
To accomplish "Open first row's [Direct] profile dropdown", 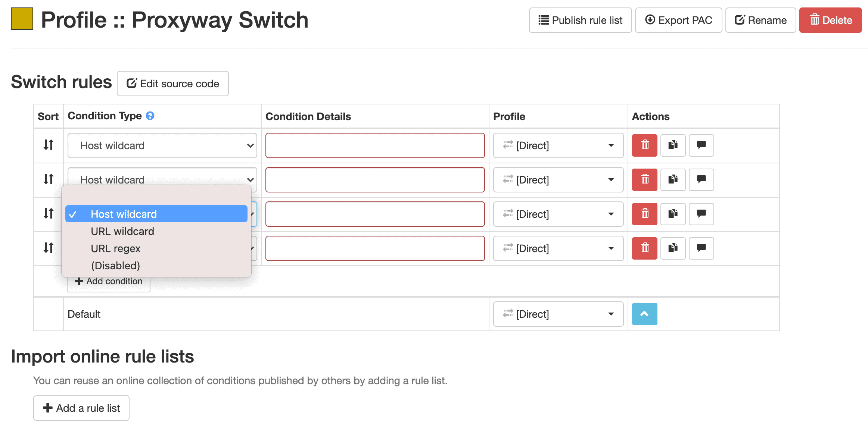I will (x=558, y=145).
